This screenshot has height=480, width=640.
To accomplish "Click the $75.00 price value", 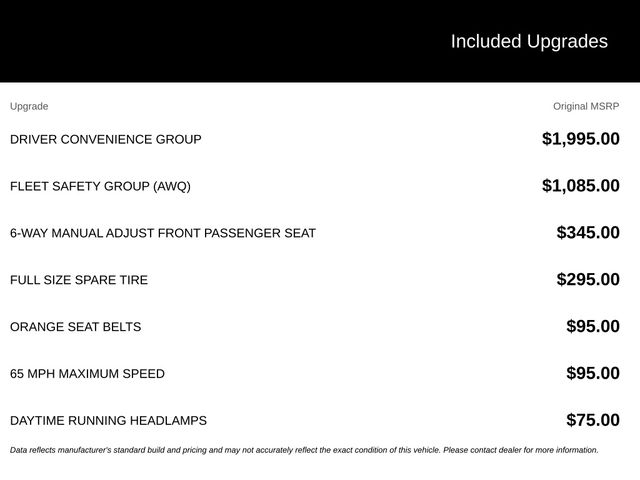I will 593,420.
